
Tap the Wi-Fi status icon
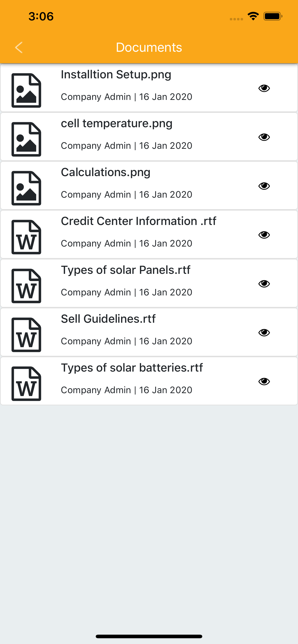pos(253,16)
